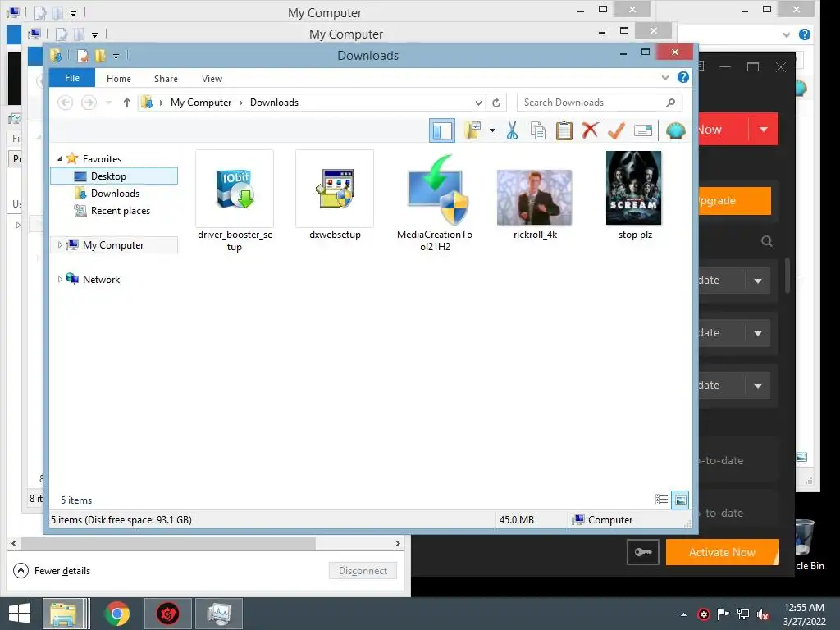
Task: Expand the folder options dropdown arrow
Action: click(492, 130)
